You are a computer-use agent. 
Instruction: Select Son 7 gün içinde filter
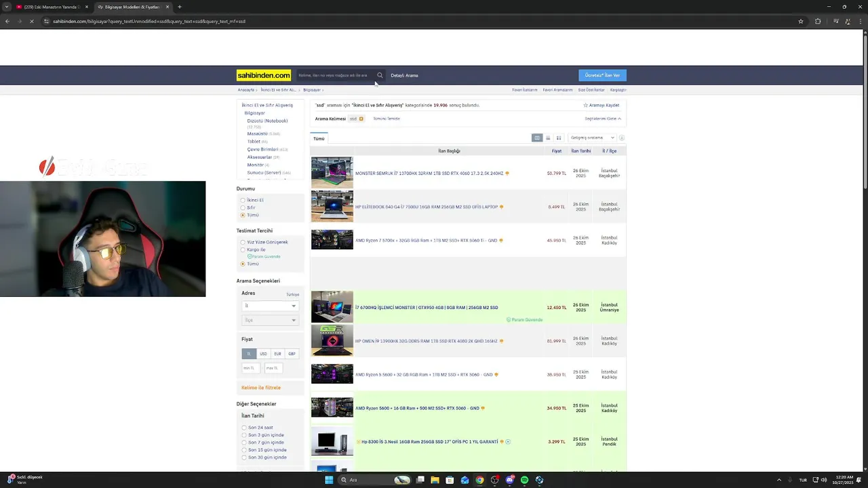pos(244,443)
